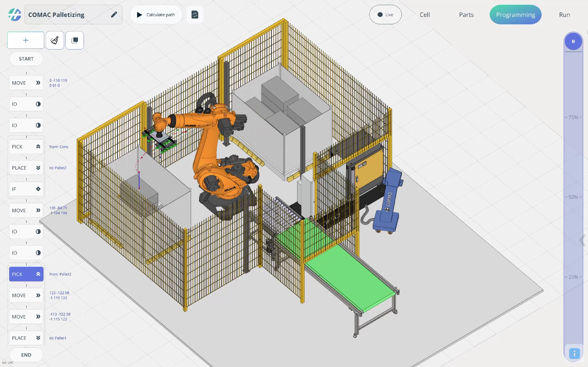Toggle the Live mode switch
Screen dimensions: 588x367
pos(385,14)
